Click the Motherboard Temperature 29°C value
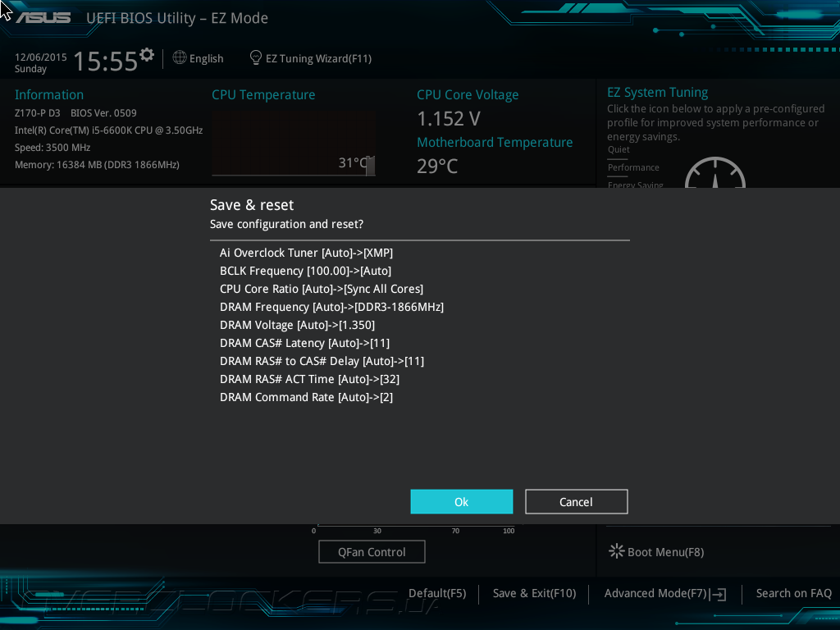This screenshot has height=630, width=840. coord(437,166)
